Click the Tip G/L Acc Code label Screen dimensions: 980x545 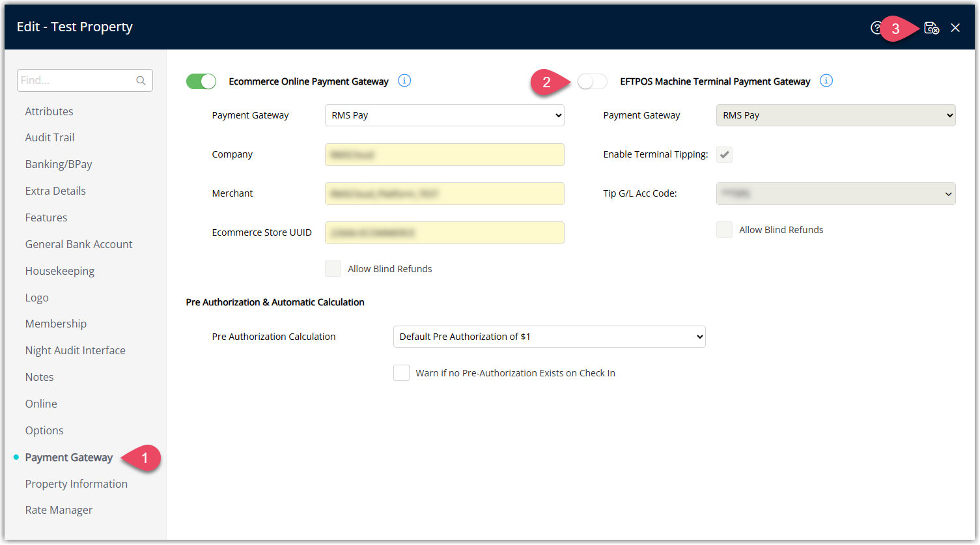point(640,193)
